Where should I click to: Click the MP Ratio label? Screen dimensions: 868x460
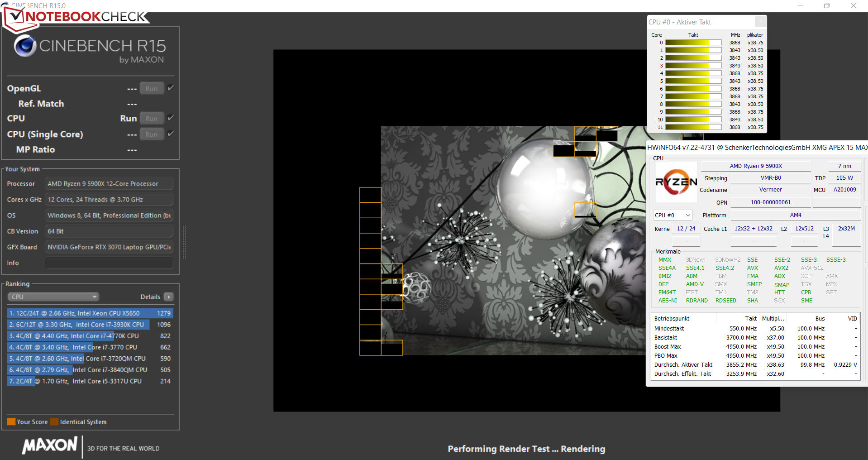(x=35, y=149)
